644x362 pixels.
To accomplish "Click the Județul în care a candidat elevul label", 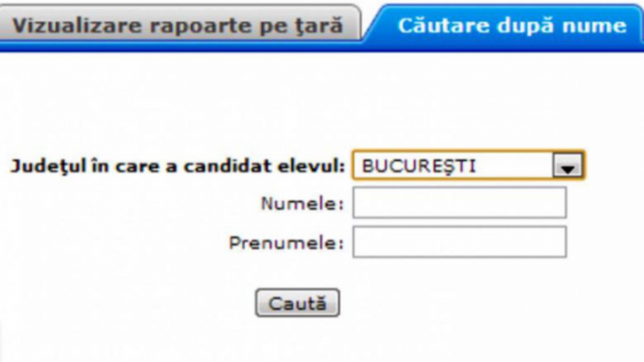I will tap(178, 166).
